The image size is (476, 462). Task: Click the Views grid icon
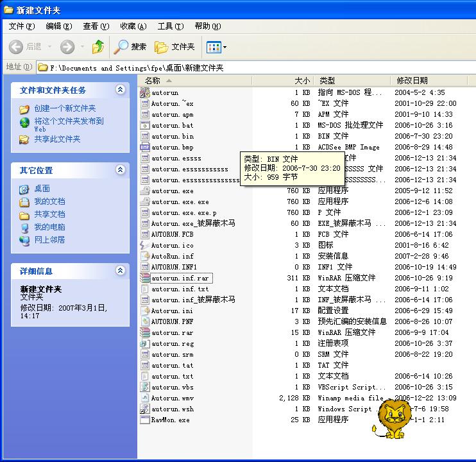point(214,47)
